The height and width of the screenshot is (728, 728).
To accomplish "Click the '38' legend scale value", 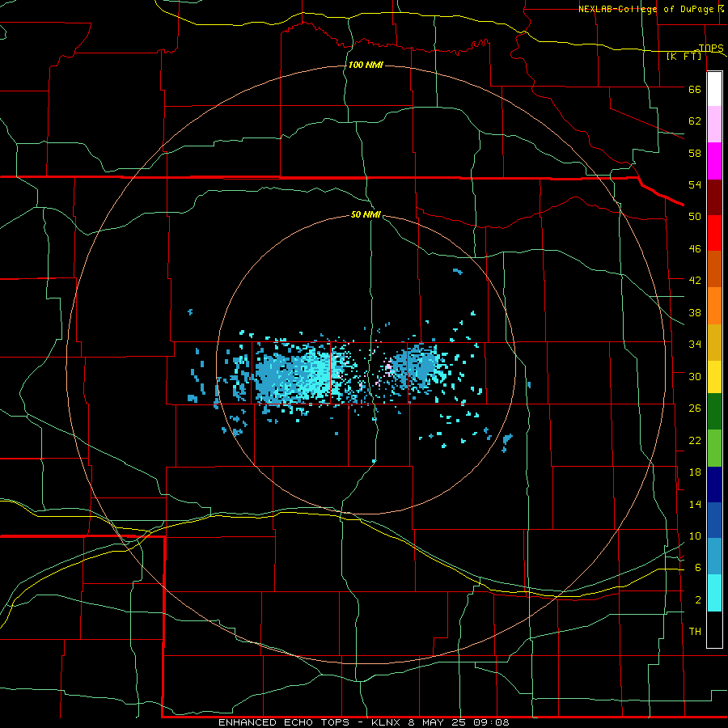I will (x=695, y=313).
